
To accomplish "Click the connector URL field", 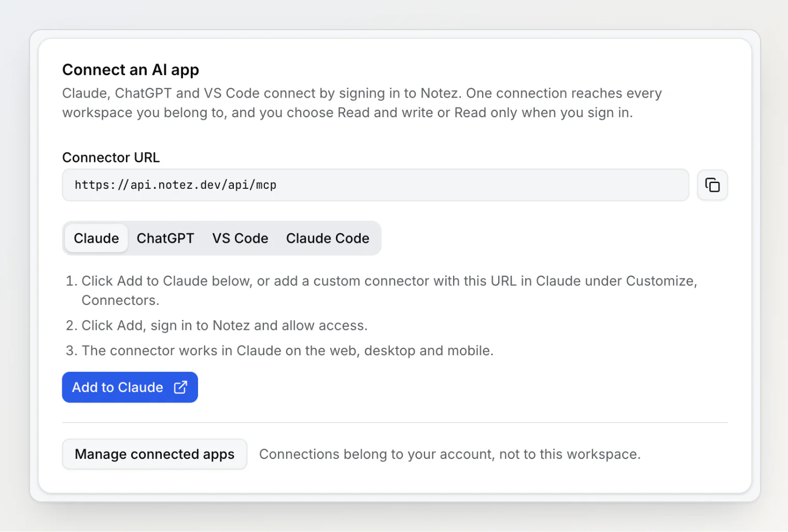I will (375, 185).
